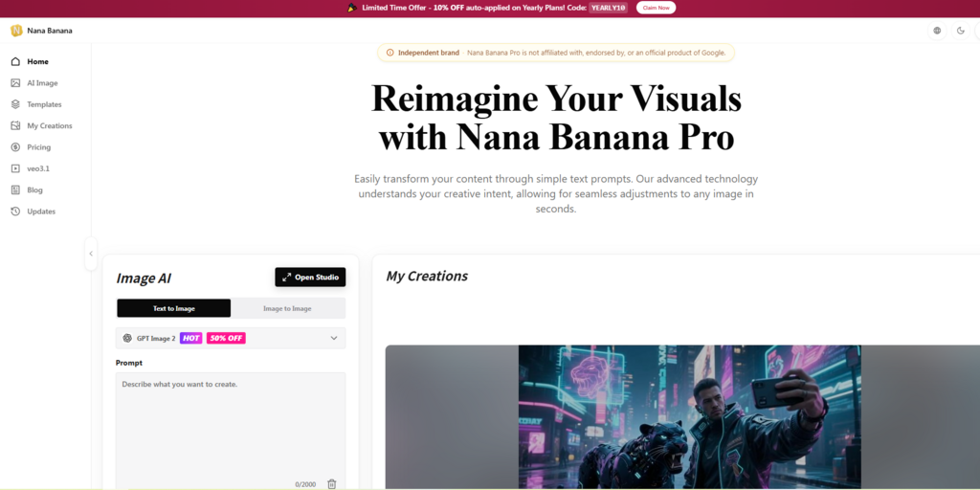The width and height of the screenshot is (980, 490).
Task: Click the expand arrows icon in Open Studio
Action: (287, 277)
